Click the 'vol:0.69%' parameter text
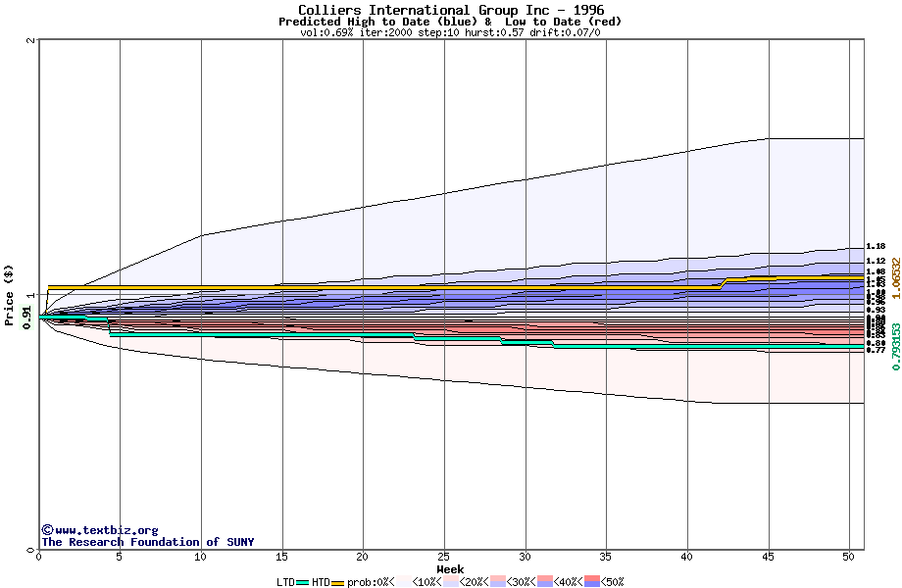Image resolution: width=902 pixels, height=588 pixels. tap(326, 32)
